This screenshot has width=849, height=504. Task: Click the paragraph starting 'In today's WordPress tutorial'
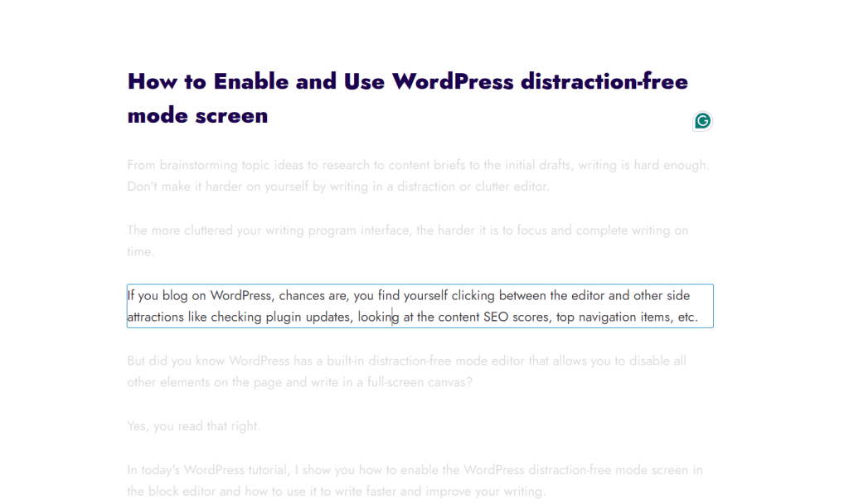tap(415, 481)
